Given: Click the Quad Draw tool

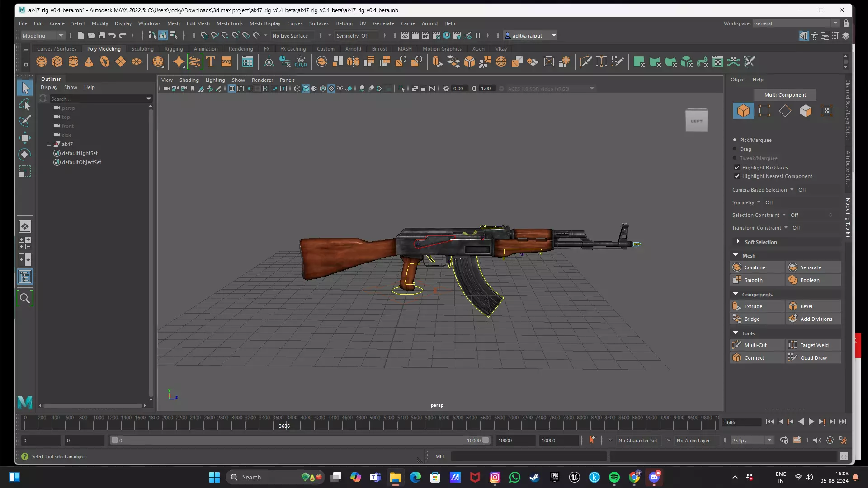Looking at the screenshot, I should [813, 358].
